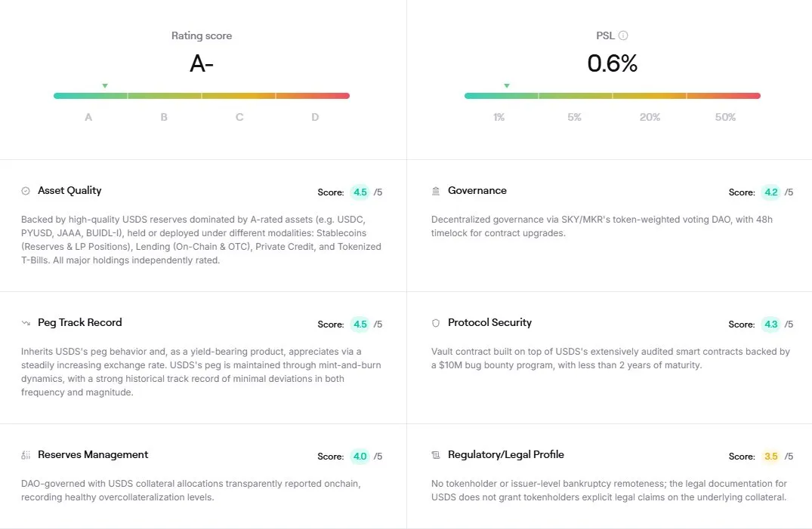
Task: Click the Peg Track Record trend icon
Action: (26, 323)
